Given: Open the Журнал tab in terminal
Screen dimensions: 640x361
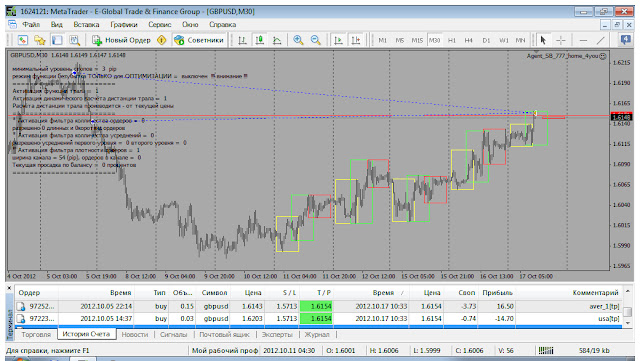Looking at the screenshot, I should pyautogui.click(x=317, y=334).
